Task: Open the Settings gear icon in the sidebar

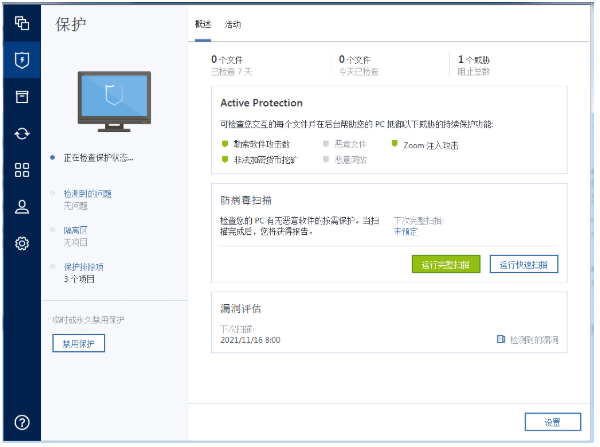Action: (22, 243)
